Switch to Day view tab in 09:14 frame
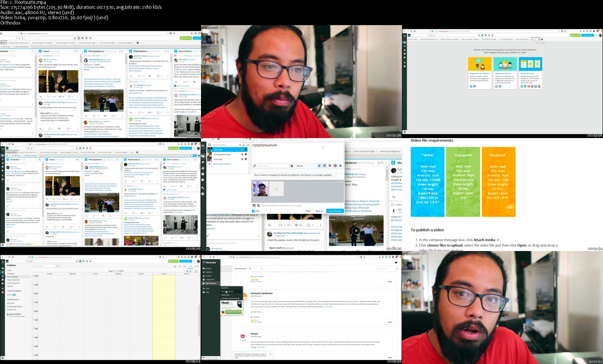Viewport: 603px width, 364px height. click(185, 266)
